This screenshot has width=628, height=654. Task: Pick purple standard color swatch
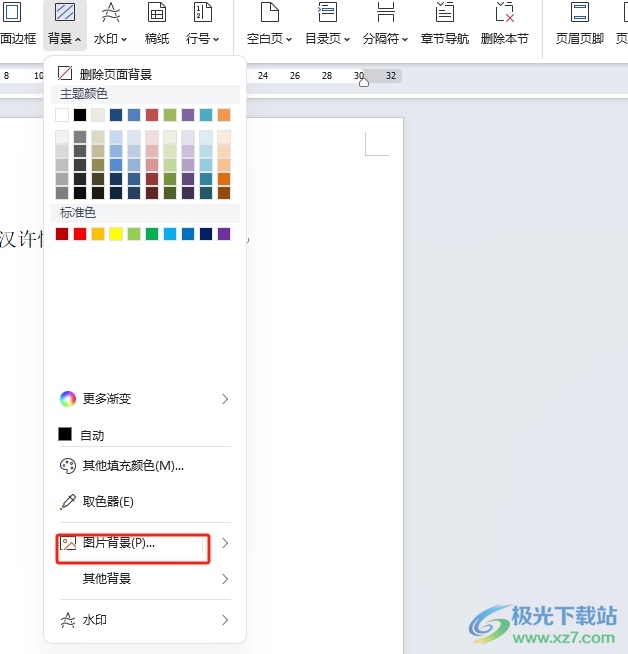[224, 234]
